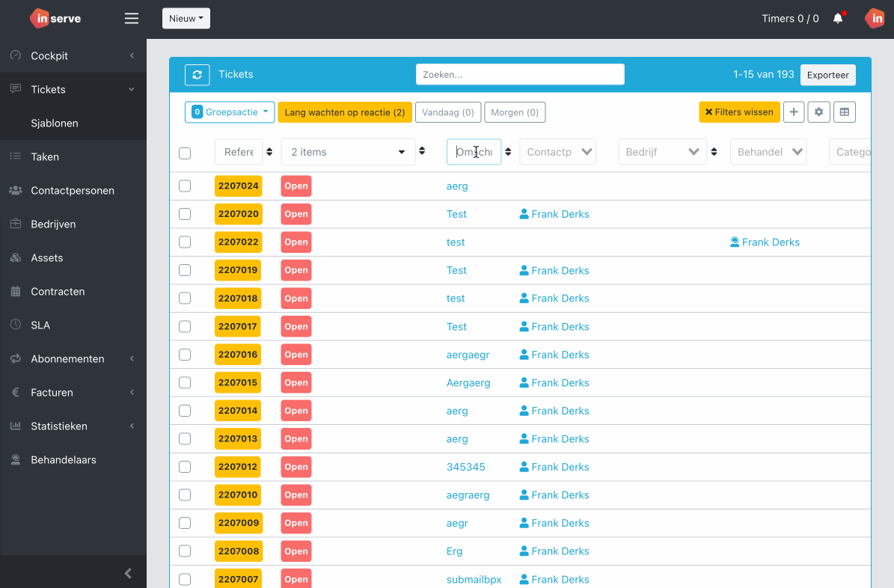
Task: Sort by status column arrows
Action: coord(422,150)
